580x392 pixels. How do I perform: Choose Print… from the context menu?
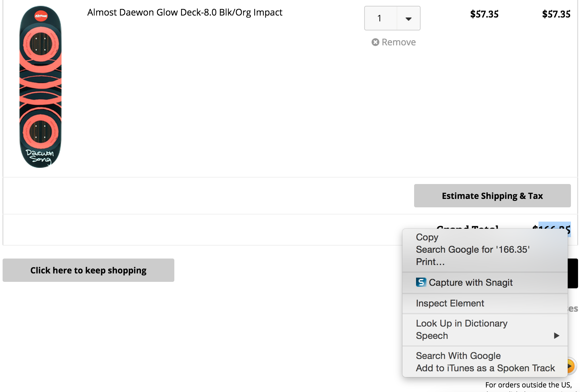[x=430, y=262]
